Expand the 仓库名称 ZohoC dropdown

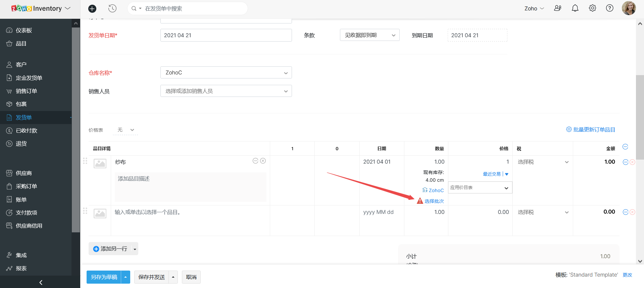point(226,73)
